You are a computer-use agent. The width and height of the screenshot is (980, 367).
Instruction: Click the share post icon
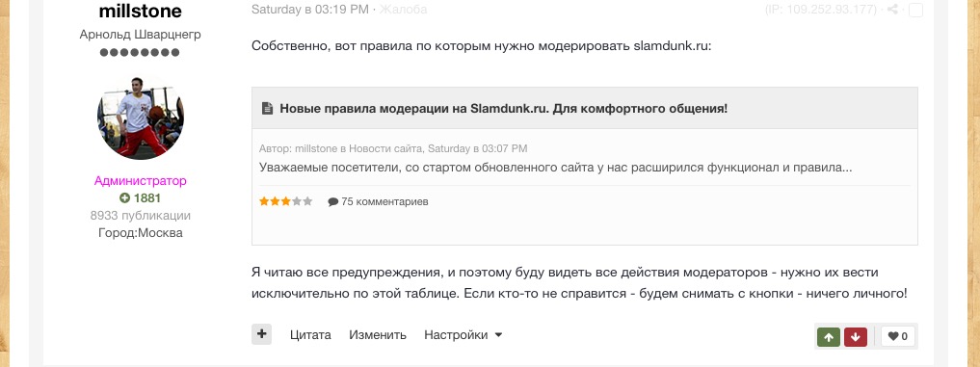click(x=893, y=10)
